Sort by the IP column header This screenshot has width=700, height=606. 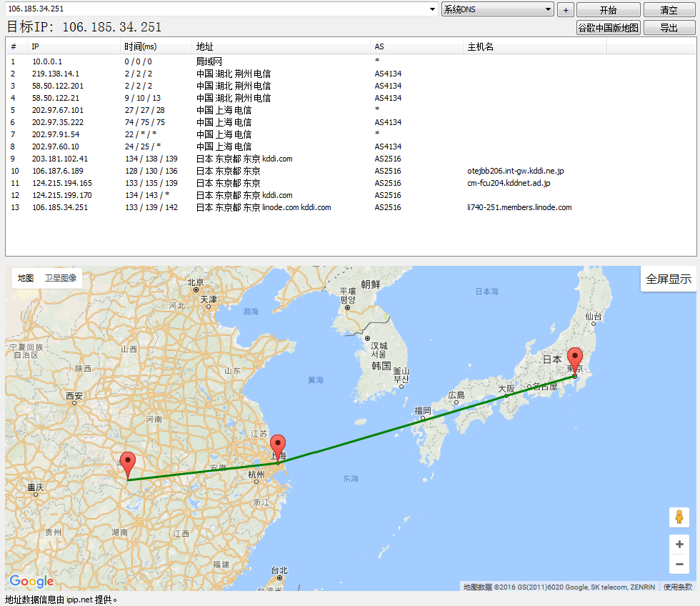[74, 46]
